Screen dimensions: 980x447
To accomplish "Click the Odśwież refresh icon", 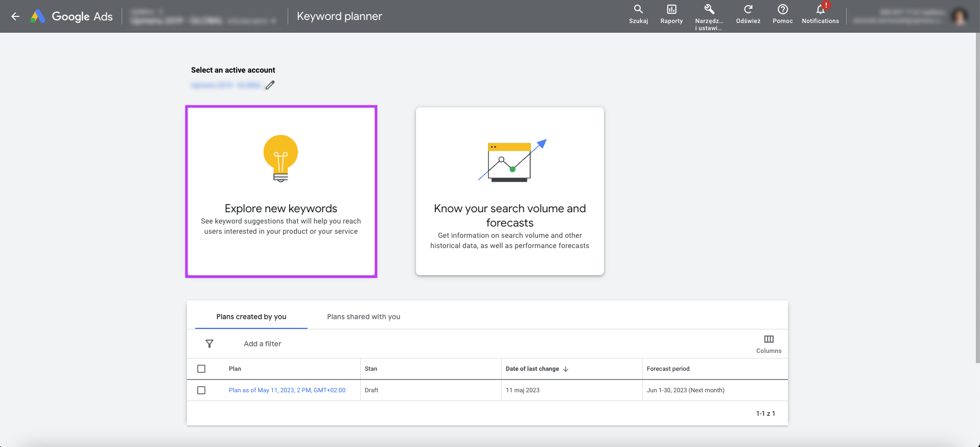I will [x=748, y=14].
